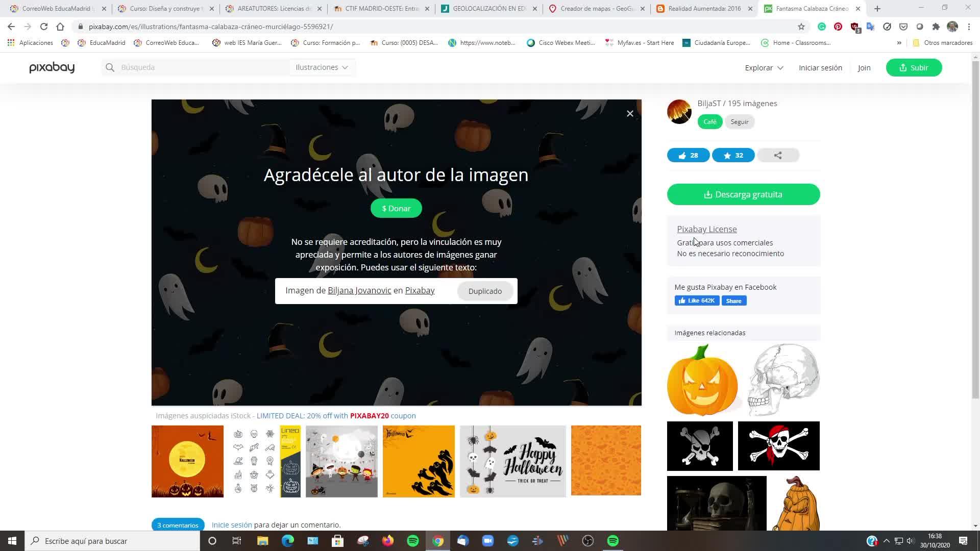
Task: Select the jack-o-lantern pumpkin related image
Action: pyautogui.click(x=702, y=380)
